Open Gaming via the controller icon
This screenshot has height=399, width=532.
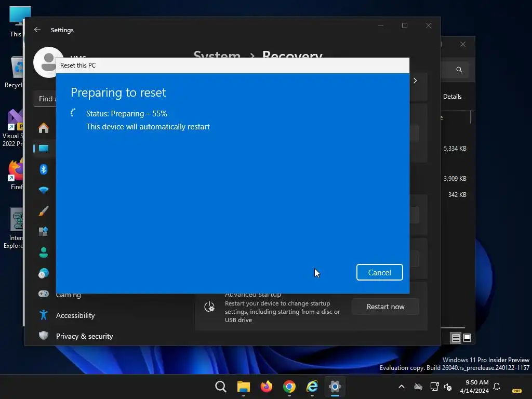44,294
